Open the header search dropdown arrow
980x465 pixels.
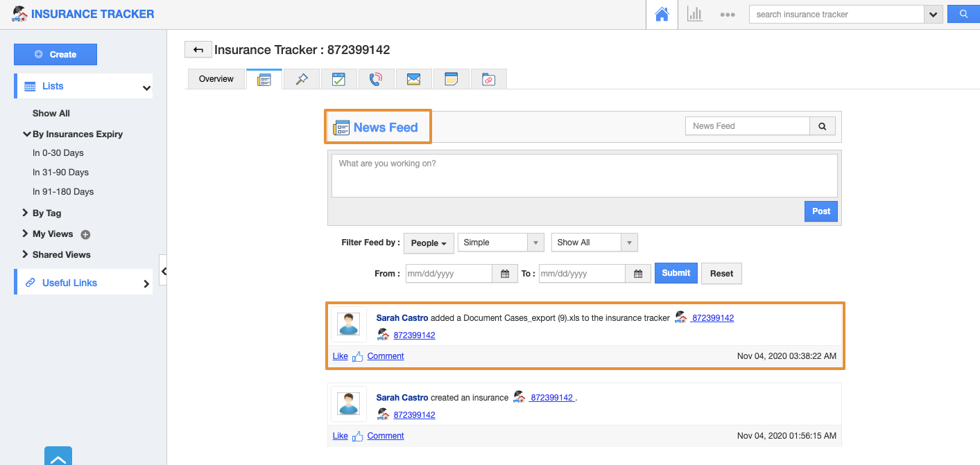click(x=934, y=15)
